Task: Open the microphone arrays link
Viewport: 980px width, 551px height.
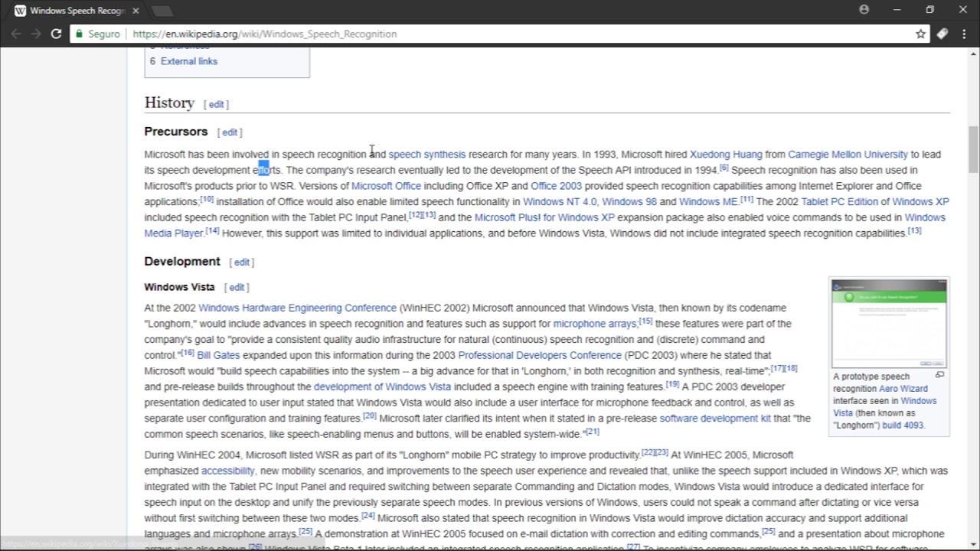Action: 594,324
